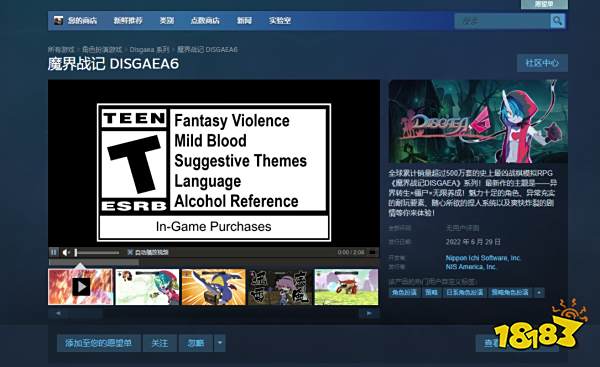Expand the ignore options dropdown arrow

point(220,343)
